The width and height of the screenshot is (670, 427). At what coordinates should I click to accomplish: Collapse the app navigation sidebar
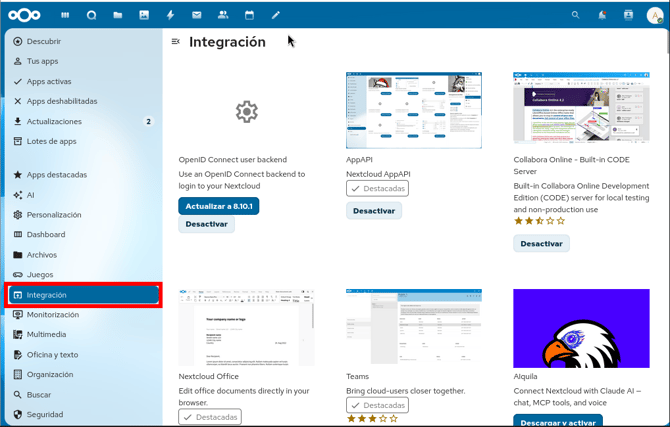coord(176,42)
